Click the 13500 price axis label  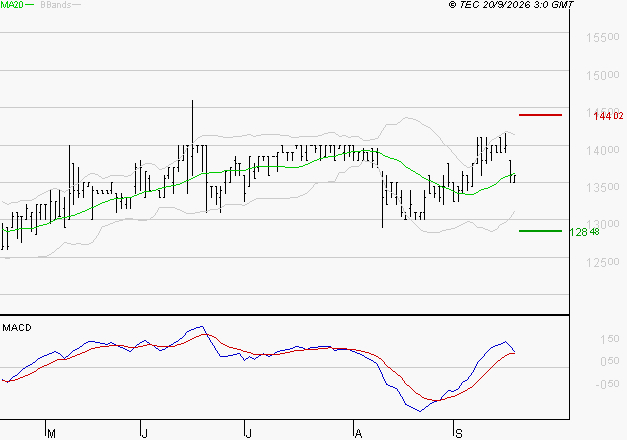click(603, 187)
